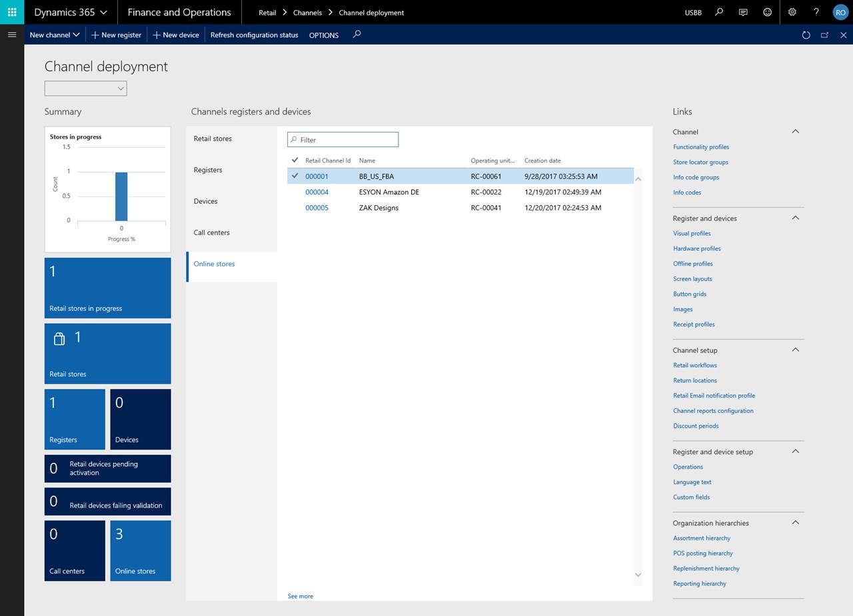Screen dimensions: 853x616
Task: Open page in new window icon
Action: [x=825, y=35]
